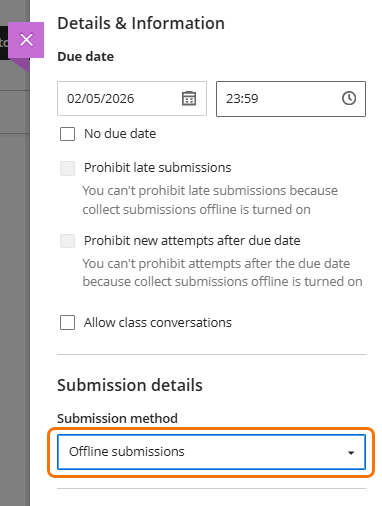Viewport: 382px width, 506px height.
Task: Check the No due date checkbox
Action: 67,134
